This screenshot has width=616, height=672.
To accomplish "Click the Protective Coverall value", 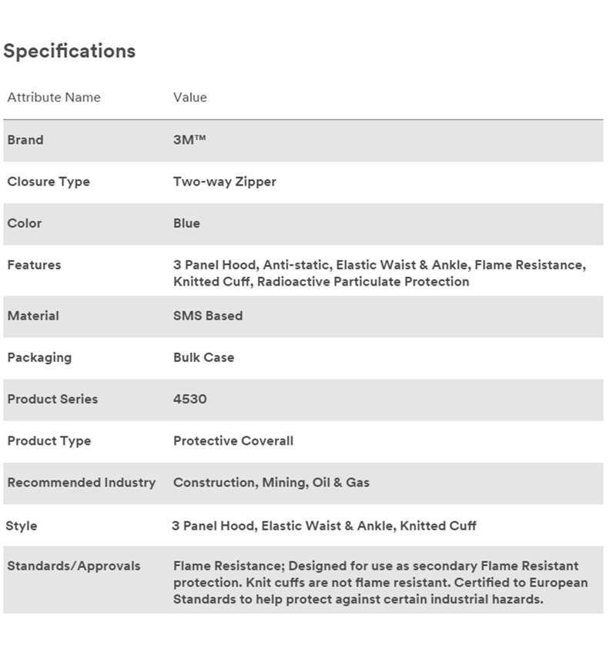I will point(233,441).
